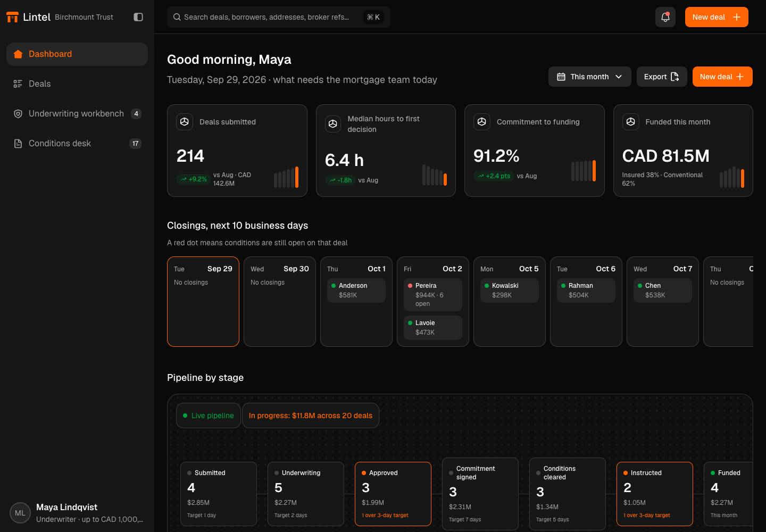This screenshot has height=532, width=766.
Task: Toggle the sidebar collapse icon
Action: click(x=138, y=17)
